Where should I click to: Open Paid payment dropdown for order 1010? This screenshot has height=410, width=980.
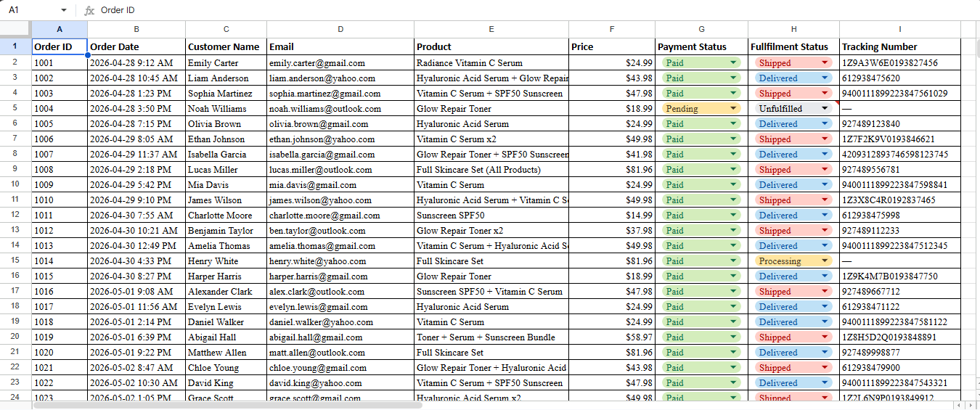click(x=733, y=200)
